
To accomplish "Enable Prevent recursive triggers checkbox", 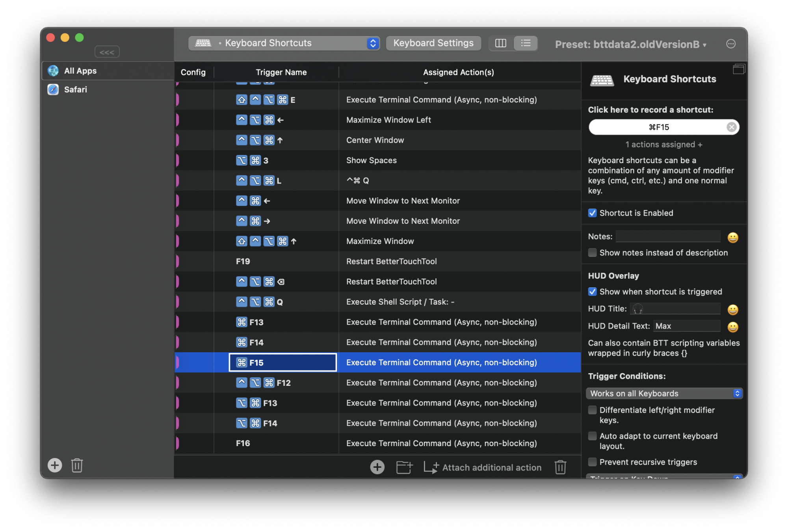I will (592, 462).
